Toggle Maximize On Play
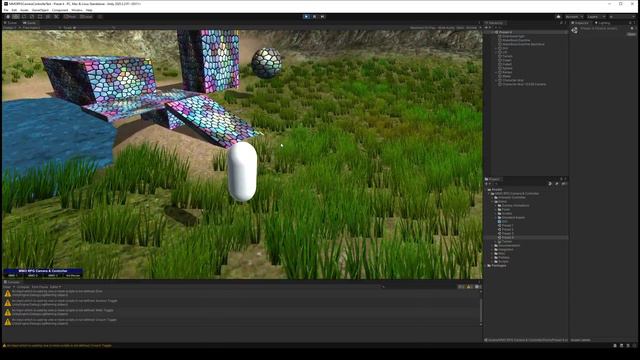Screen dimensions: 640x360 coord(423,28)
